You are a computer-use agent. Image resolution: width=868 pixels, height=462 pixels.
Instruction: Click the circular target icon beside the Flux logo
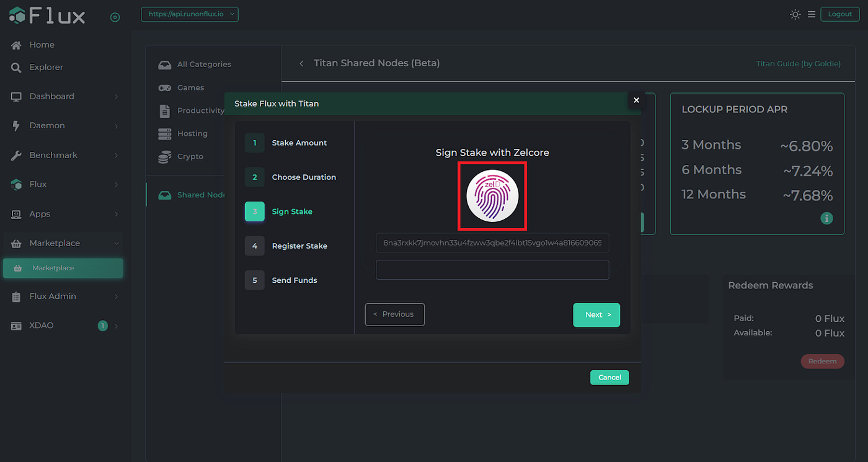point(115,17)
